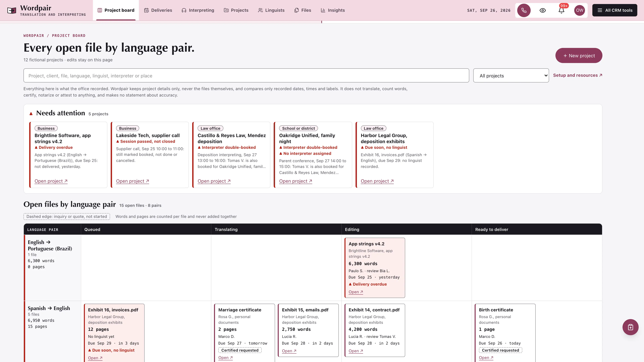Open the Linguists tab

[271, 10]
